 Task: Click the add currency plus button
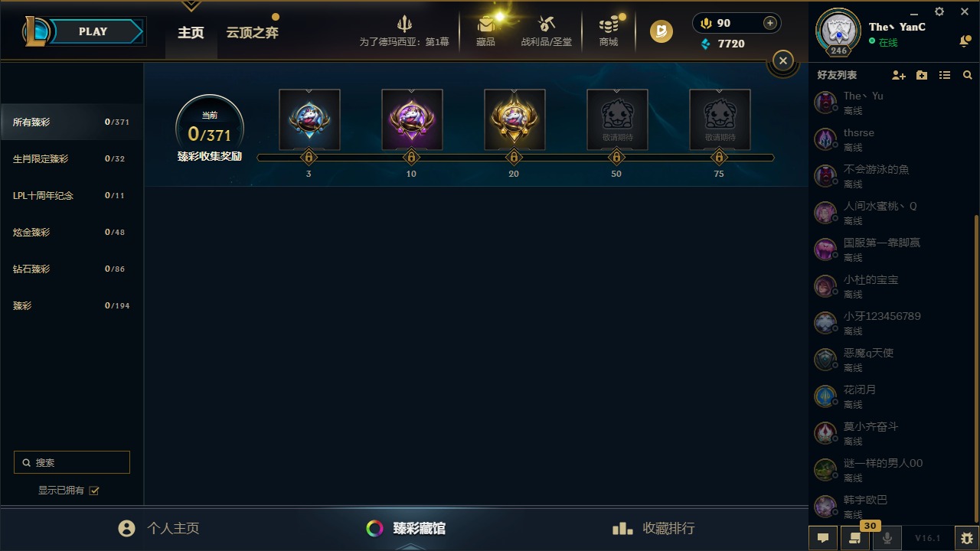(x=770, y=23)
